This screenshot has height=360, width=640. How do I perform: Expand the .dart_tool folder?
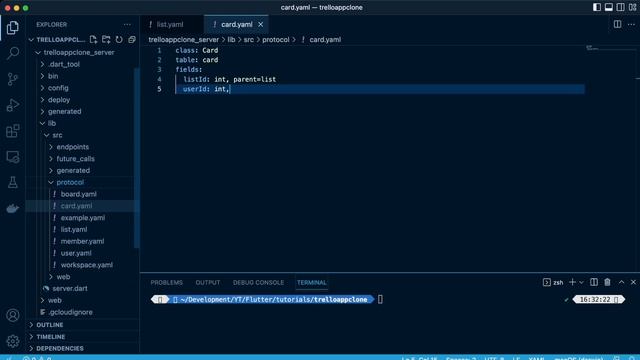pyautogui.click(x=64, y=64)
